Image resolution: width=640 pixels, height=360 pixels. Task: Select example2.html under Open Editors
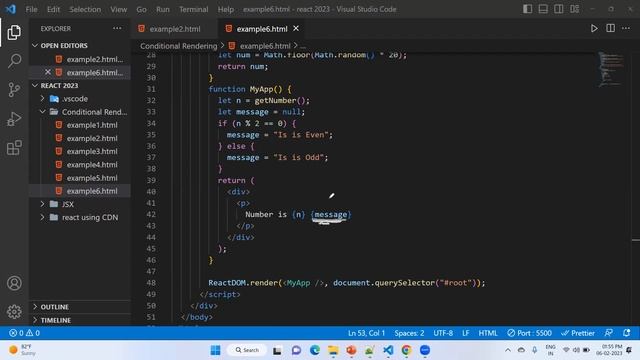coord(94,59)
